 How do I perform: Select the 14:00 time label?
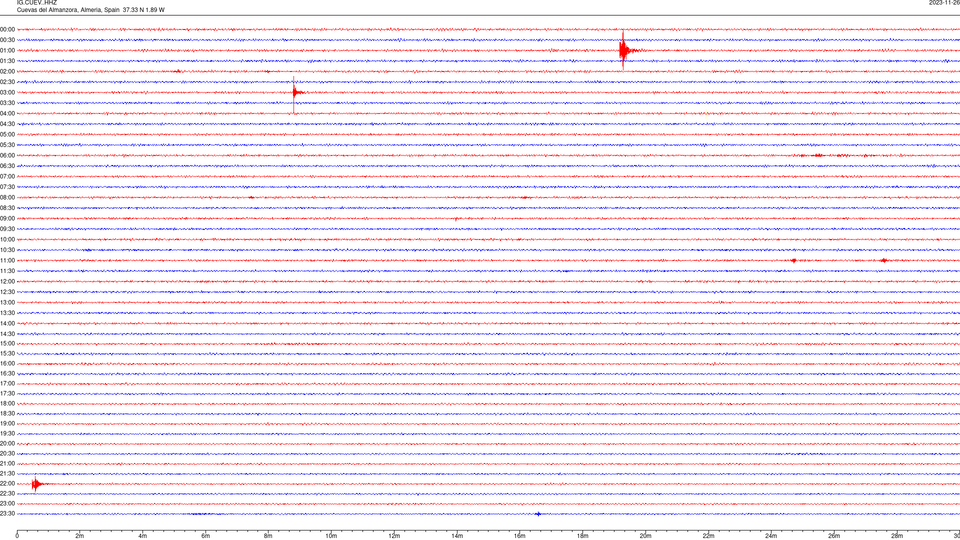click(x=7, y=324)
